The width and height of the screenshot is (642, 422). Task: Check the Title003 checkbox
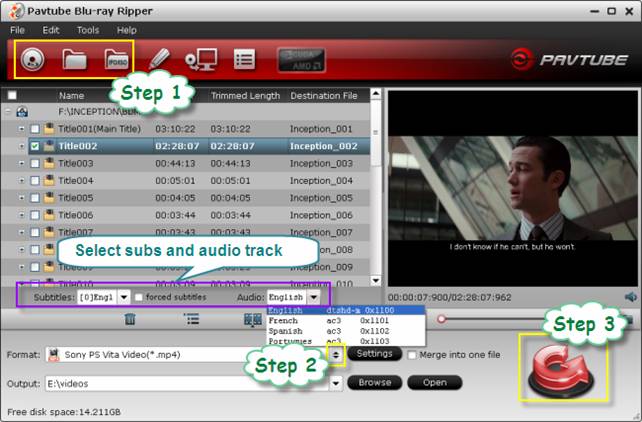[x=35, y=163]
